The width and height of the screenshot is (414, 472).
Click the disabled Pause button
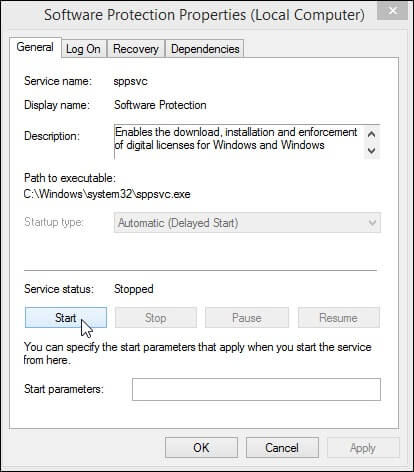tap(247, 318)
